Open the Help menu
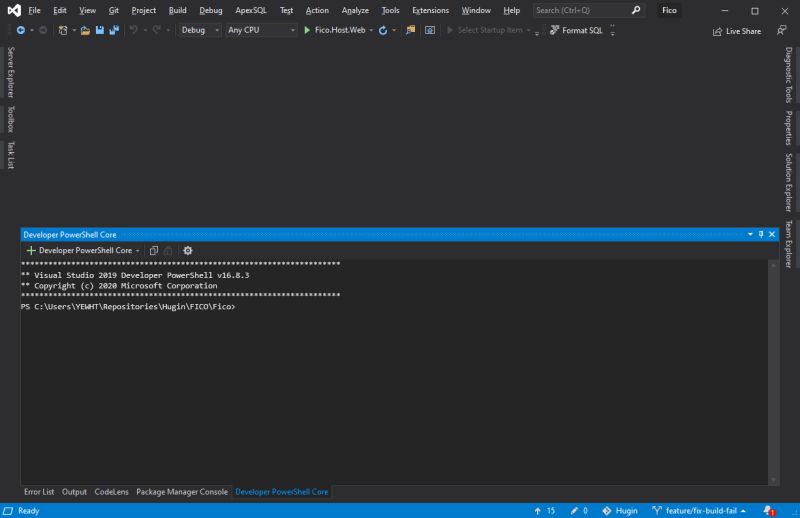 (511, 10)
